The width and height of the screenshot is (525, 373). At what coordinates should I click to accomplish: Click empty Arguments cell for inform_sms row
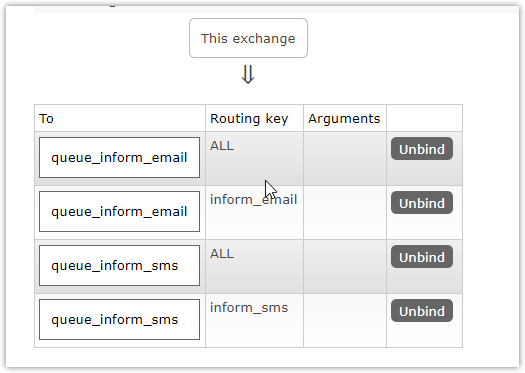(345, 320)
